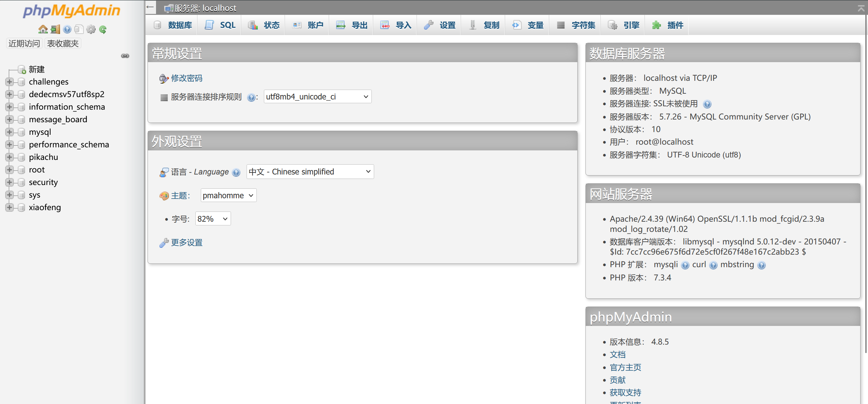Click the wrench icon beside 更多设置
Image resolution: width=868 pixels, height=404 pixels.
tap(164, 243)
